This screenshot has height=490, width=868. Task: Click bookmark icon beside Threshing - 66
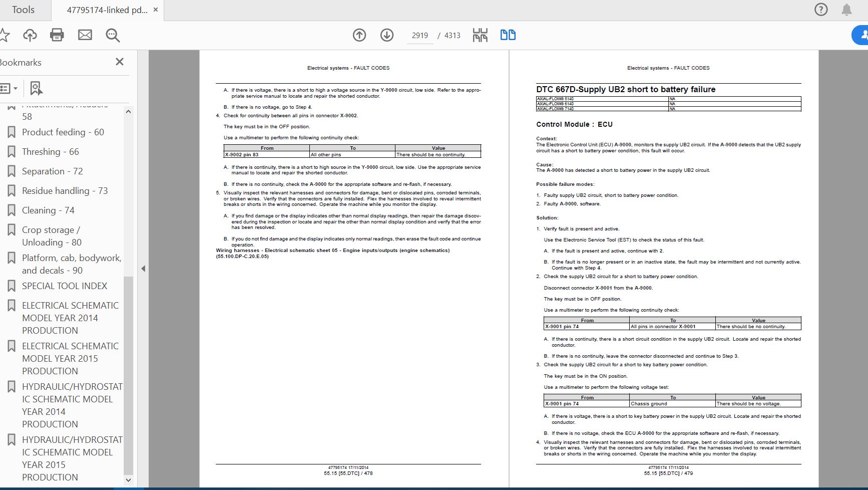coord(11,152)
